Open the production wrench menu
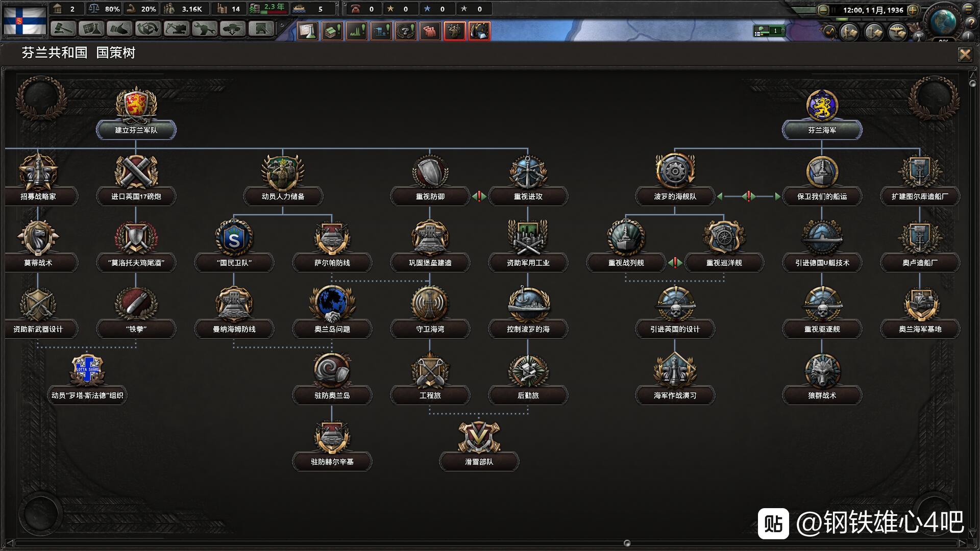Screen dimensions: 980x551 coord(204,29)
